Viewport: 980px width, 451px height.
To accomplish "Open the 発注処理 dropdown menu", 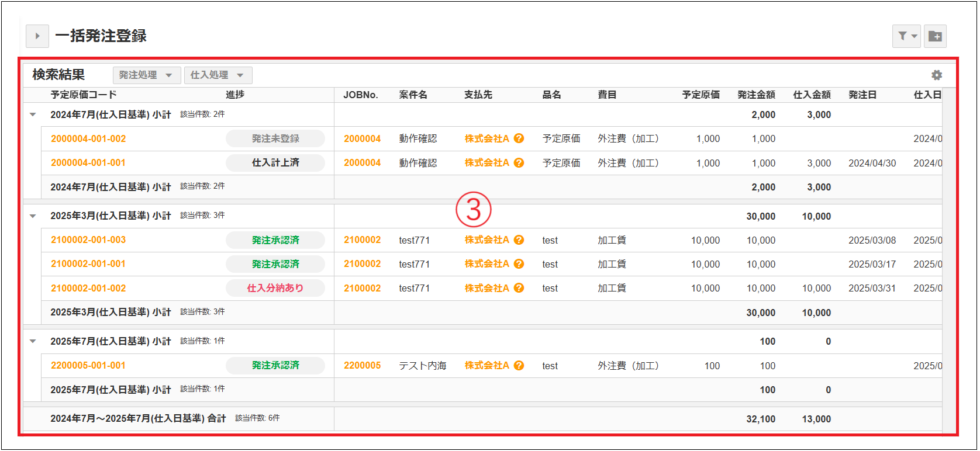I will tap(146, 75).
